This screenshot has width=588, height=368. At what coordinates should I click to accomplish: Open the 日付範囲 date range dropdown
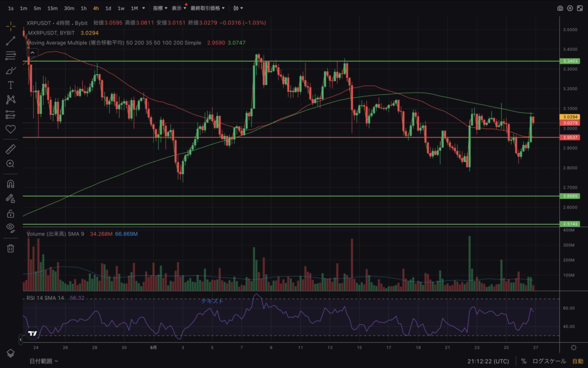click(43, 361)
